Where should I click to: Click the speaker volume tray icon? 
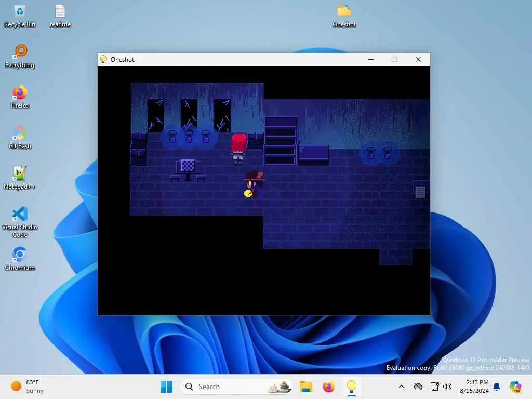447,387
